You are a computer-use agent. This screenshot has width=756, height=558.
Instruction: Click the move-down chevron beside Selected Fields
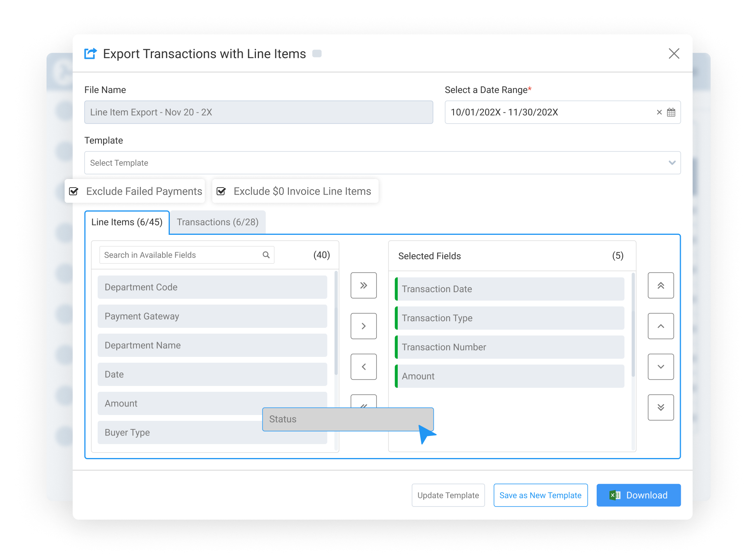tap(661, 367)
